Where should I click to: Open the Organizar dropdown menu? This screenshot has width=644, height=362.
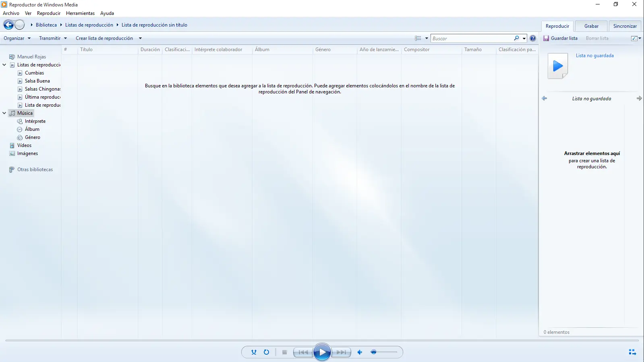click(17, 38)
